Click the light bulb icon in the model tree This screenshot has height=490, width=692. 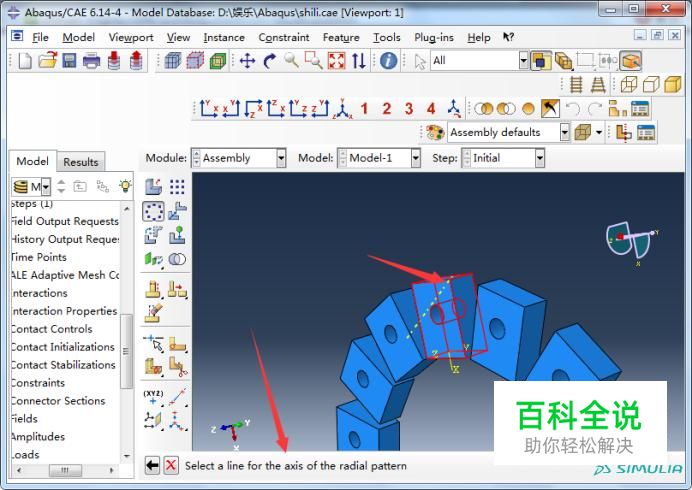(x=125, y=186)
